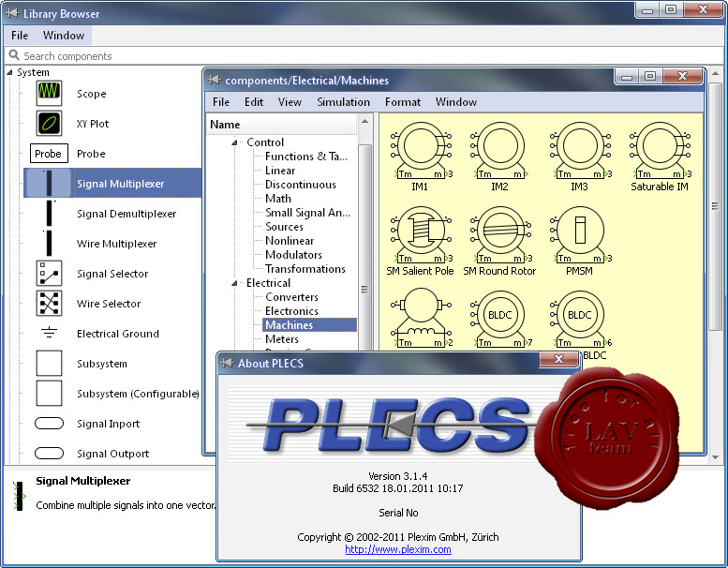The image size is (728, 568).
Task: Select the SM Salient Pole machine
Action: pyautogui.click(x=421, y=234)
